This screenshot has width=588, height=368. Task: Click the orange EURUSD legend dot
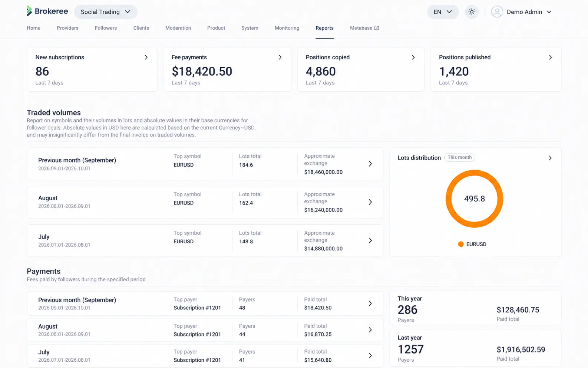coord(461,244)
